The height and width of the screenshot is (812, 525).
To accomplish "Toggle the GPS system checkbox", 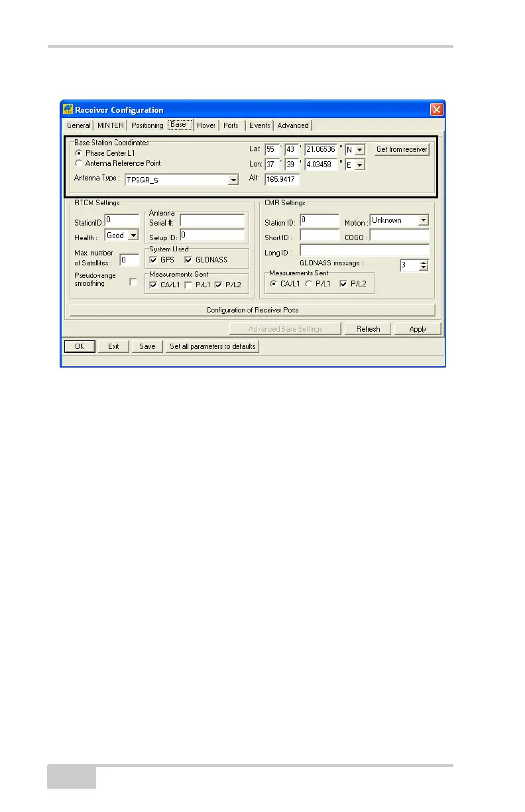I will coord(154,259).
